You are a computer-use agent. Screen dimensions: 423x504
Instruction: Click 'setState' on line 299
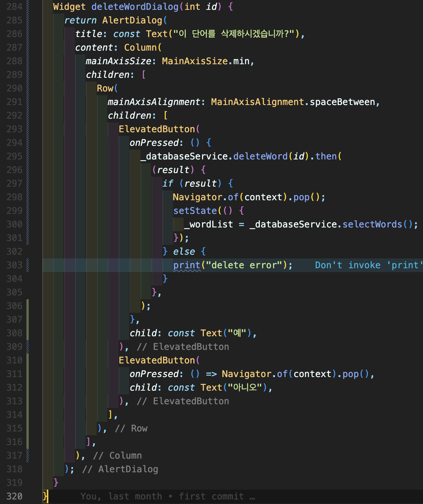(195, 211)
